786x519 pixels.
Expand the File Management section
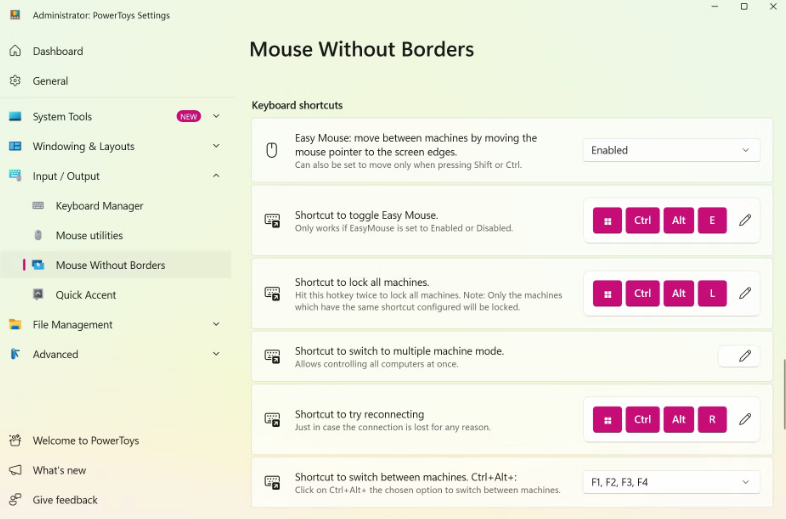point(216,325)
